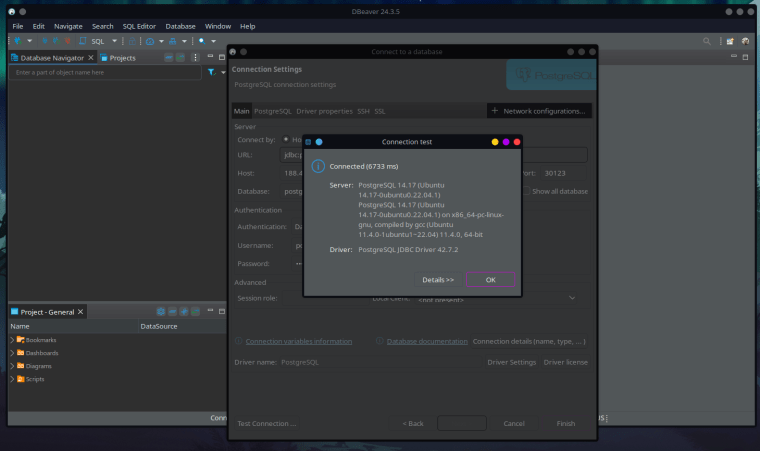Select the Scripts folder row
The width and height of the screenshot is (760, 451).
pos(117,379)
